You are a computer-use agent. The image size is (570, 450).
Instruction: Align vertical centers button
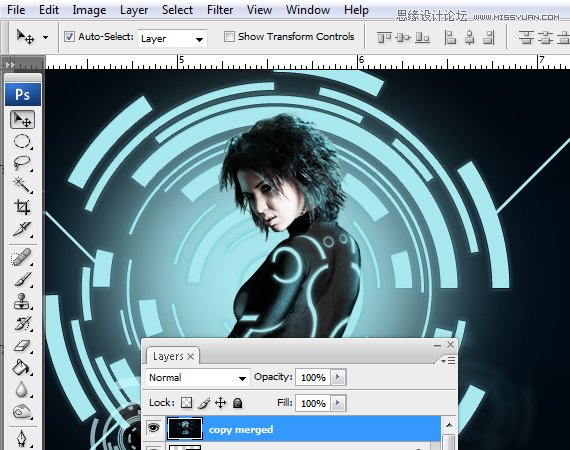tap(403, 37)
